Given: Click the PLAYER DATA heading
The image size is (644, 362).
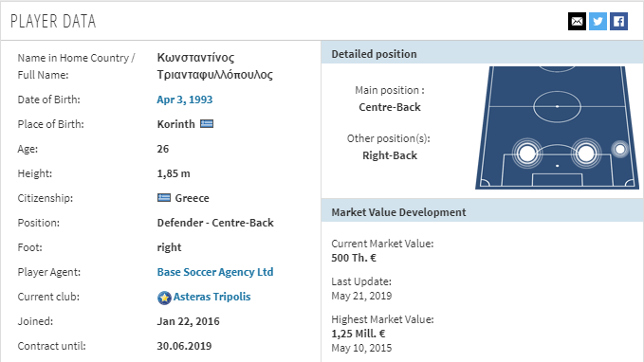Looking at the screenshot, I should pos(53,22).
